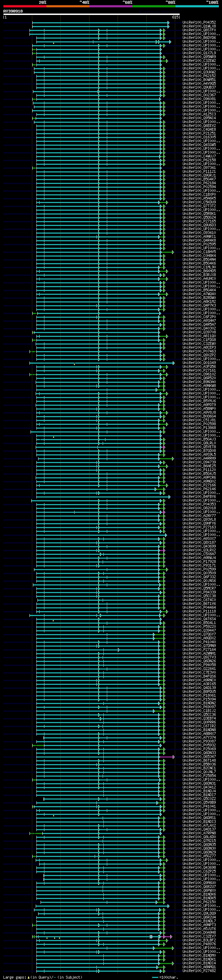
Task: Select the UniRef100_P62152 label
Action: tap(199, 76)
